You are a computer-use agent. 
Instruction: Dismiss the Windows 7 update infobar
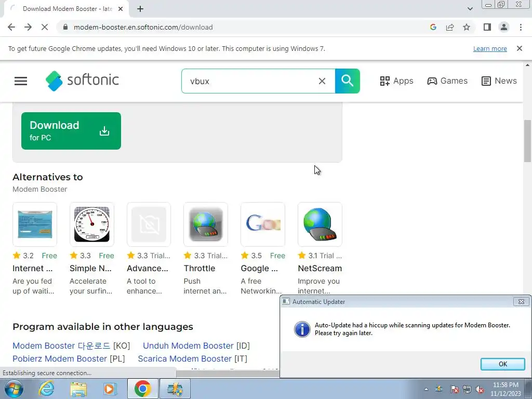pyautogui.click(x=520, y=48)
